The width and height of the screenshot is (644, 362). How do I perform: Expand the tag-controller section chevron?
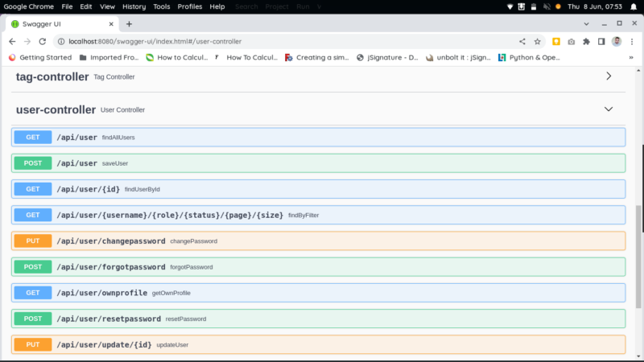[609, 76]
